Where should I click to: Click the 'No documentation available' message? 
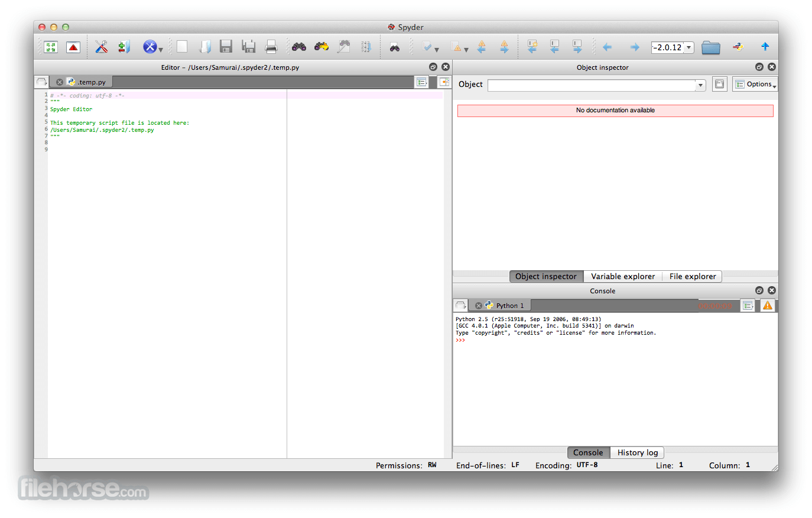pos(615,111)
